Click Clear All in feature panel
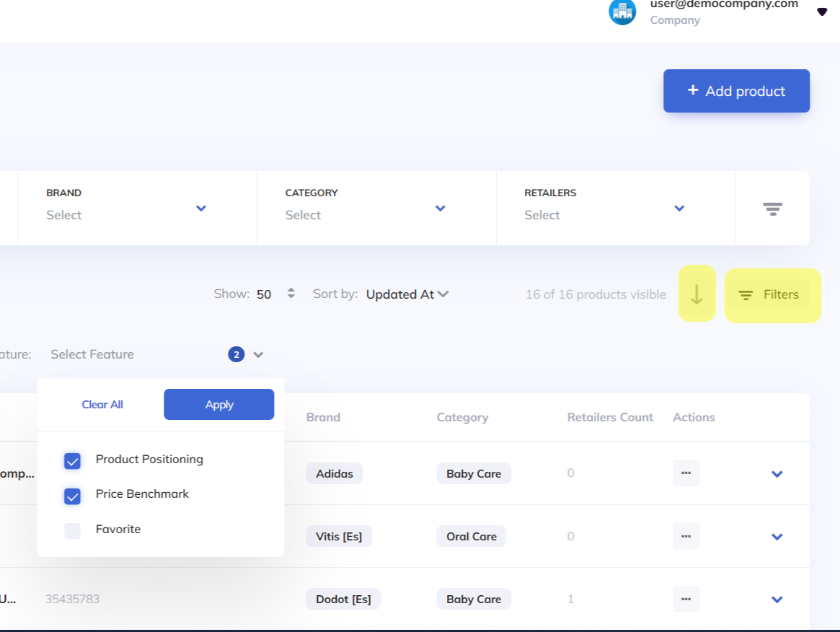840x632 pixels. click(x=102, y=405)
